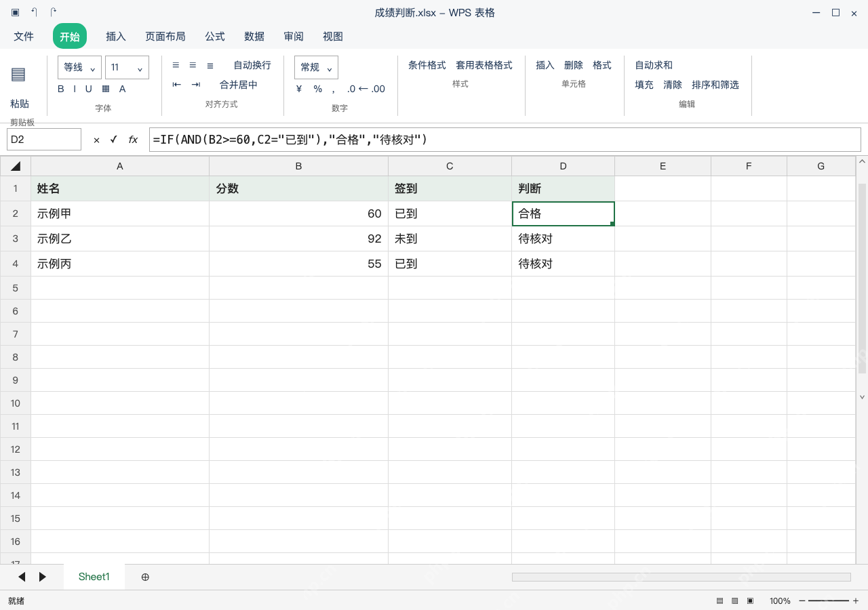Open the 等线 font name dropdown
This screenshot has height=610, width=868.
coord(79,67)
